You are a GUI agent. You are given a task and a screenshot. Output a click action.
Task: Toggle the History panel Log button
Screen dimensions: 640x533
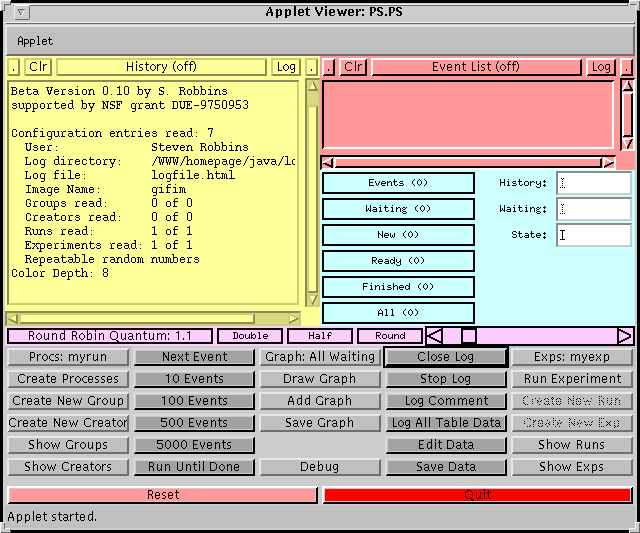pos(286,67)
